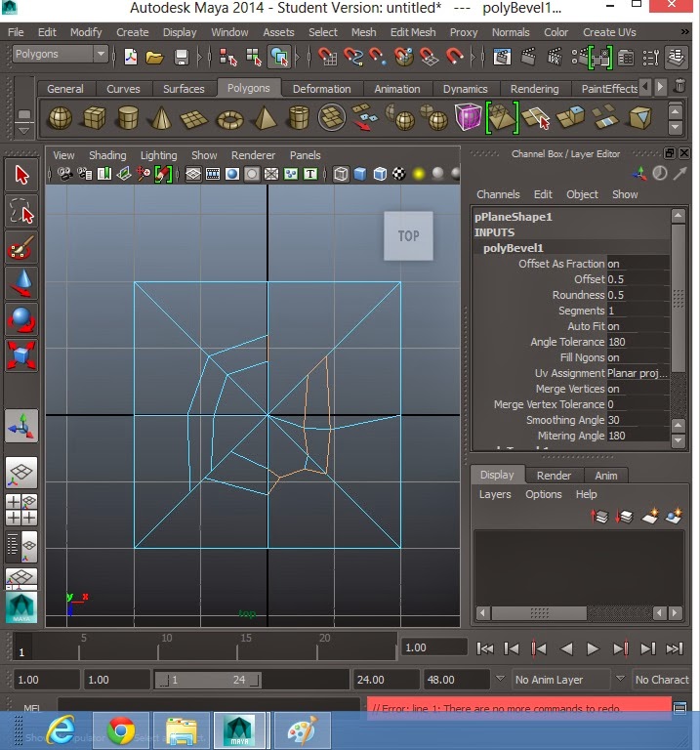This screenshot has height=750, width=700.
Task: Click the TOP view cube face
Action: tap(408, 235)
